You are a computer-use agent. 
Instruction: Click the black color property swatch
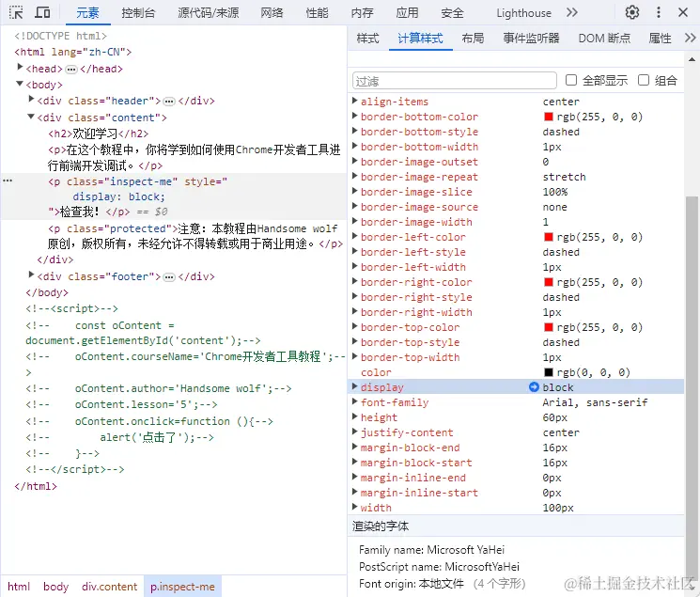tap(549, 372)
